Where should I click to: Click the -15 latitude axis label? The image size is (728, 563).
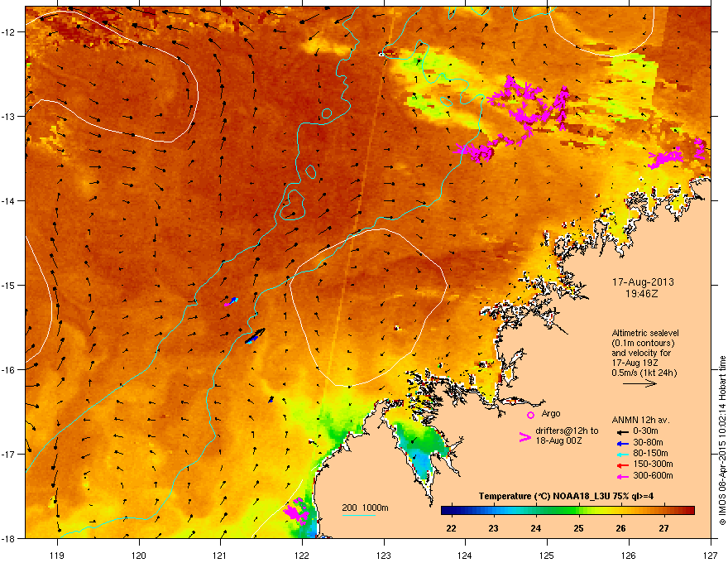pos(9,285)
